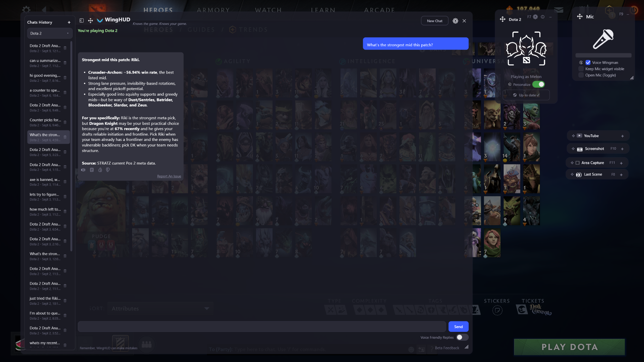Expand the Last Scene widget with plus

point(621,175)
